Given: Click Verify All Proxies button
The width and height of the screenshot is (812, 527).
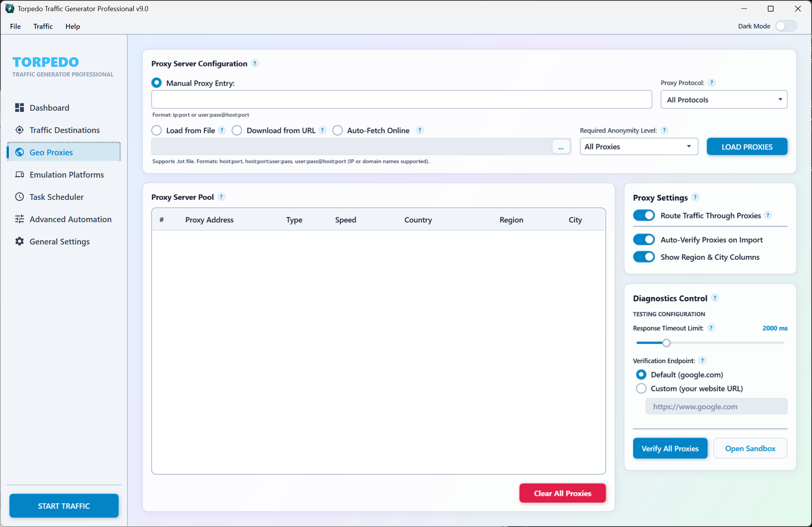Looking at the screenshot, I should (x=670, y=448).
